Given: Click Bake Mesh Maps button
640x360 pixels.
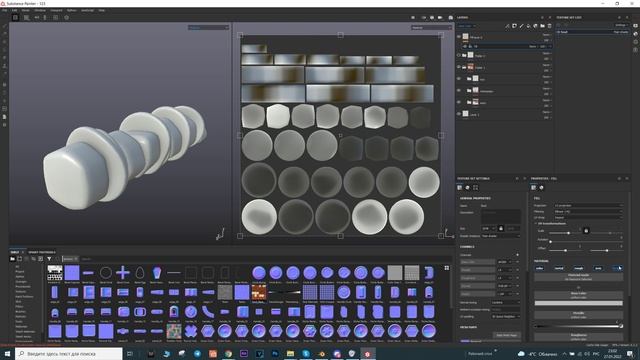Looking at the screenshot, I should (x=507, y=335).
